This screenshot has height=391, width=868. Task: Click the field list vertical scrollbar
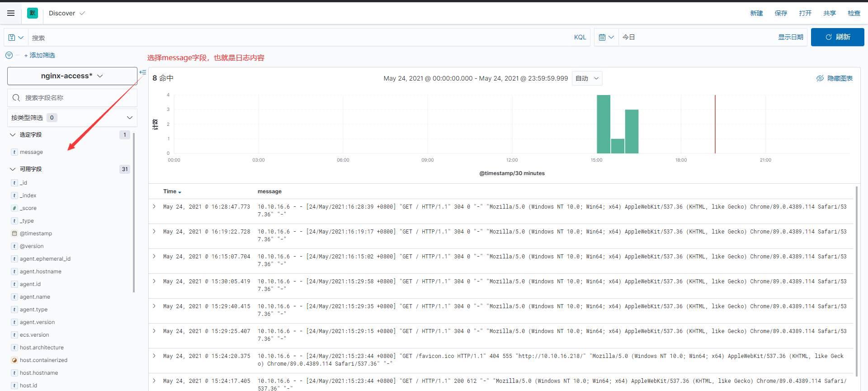(x=134, y=213)
